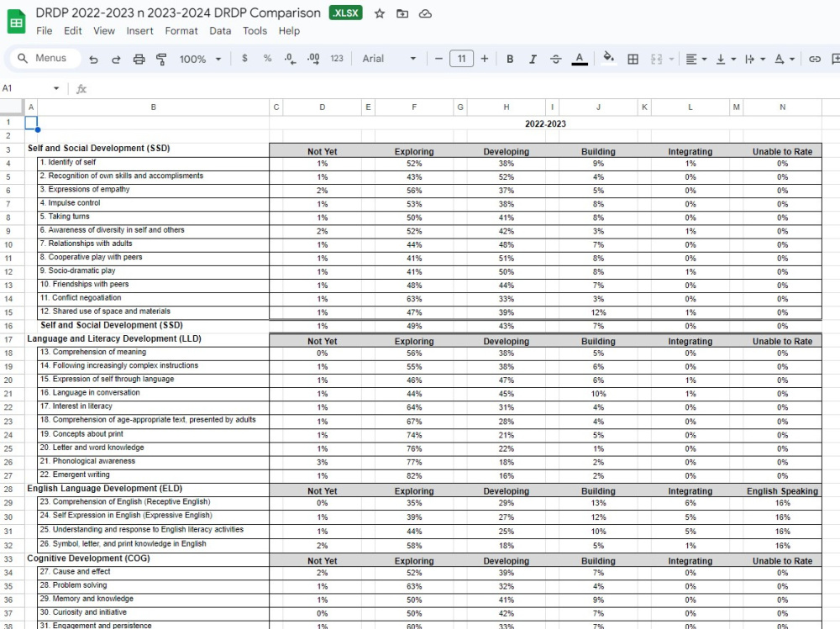
Task: Select cell '5. Taking turns'
Action: [153, 217]
